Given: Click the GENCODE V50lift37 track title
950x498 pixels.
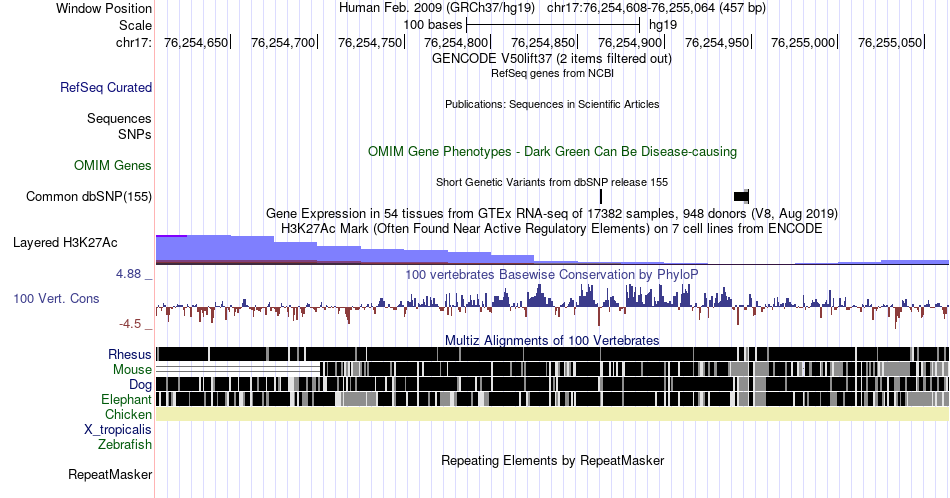Looking at the screenshot, I should 551,59.
